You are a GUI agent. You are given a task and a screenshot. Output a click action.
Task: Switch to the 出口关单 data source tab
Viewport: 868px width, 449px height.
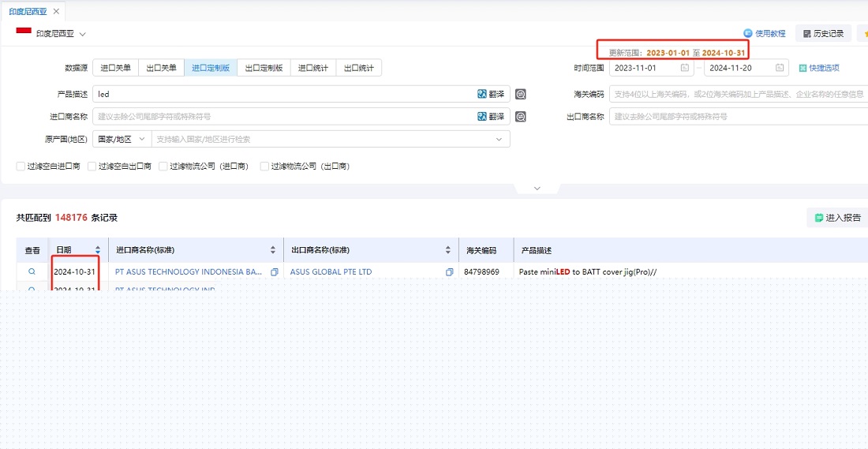(161, 68)
